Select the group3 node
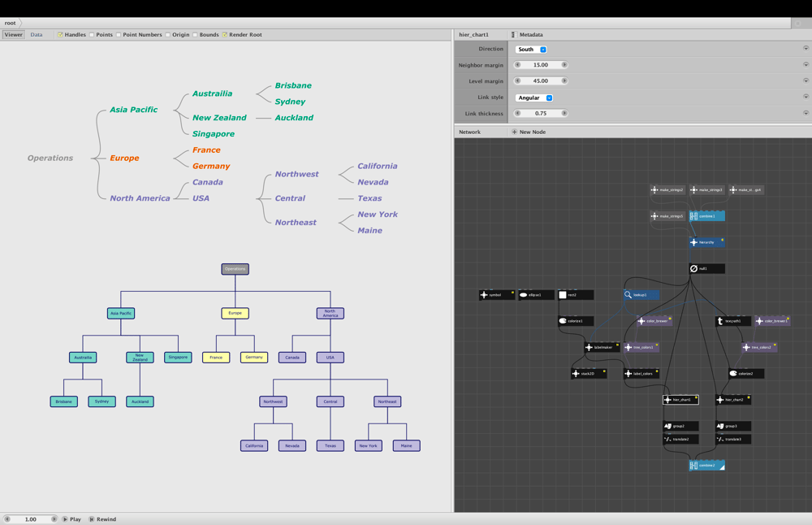Image resolution: width=812 pixels, height=525 pixels. (x=733, y=426)
